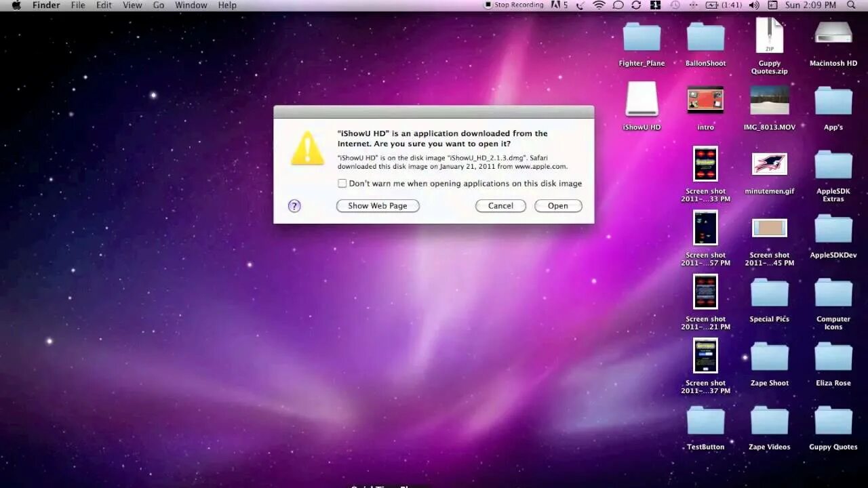The height and width of the screenshot is (488, 868).
Task: Open the File menu
Action: click(x=79, y=5)
